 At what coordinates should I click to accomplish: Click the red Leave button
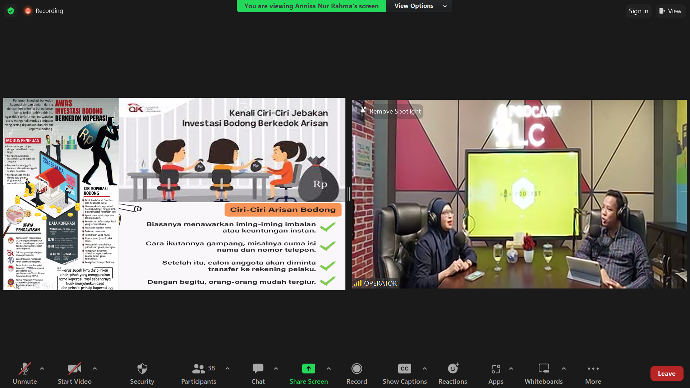pos(666,373)
